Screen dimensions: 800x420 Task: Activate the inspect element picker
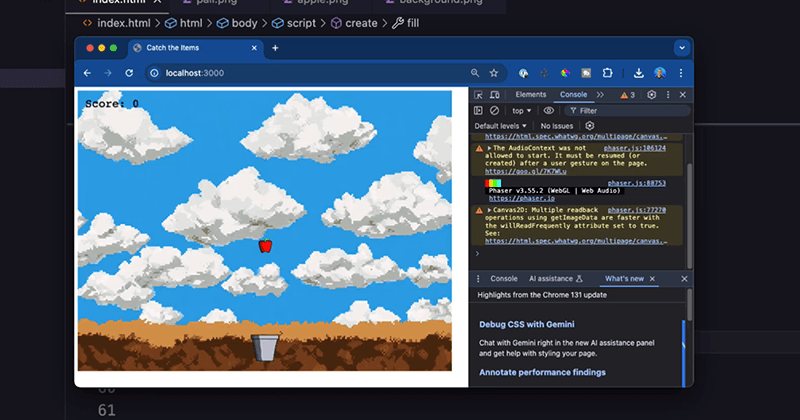pos(478,95)
